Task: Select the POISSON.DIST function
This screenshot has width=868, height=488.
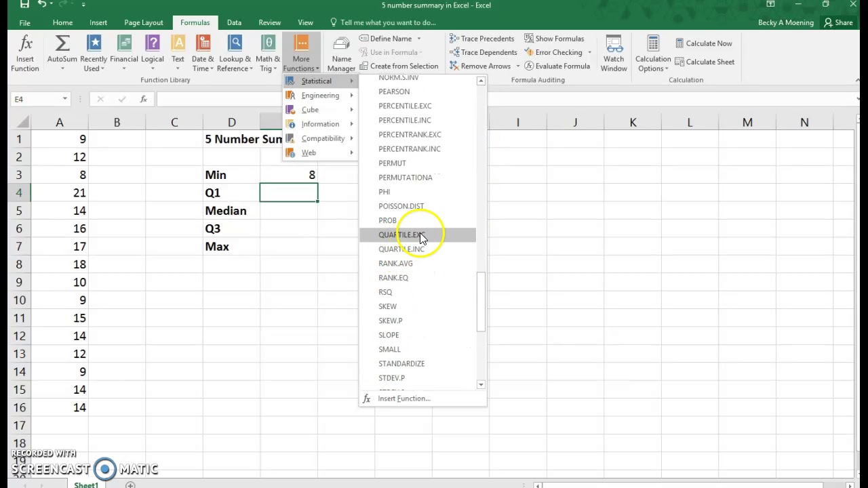Action: (417, 206)
